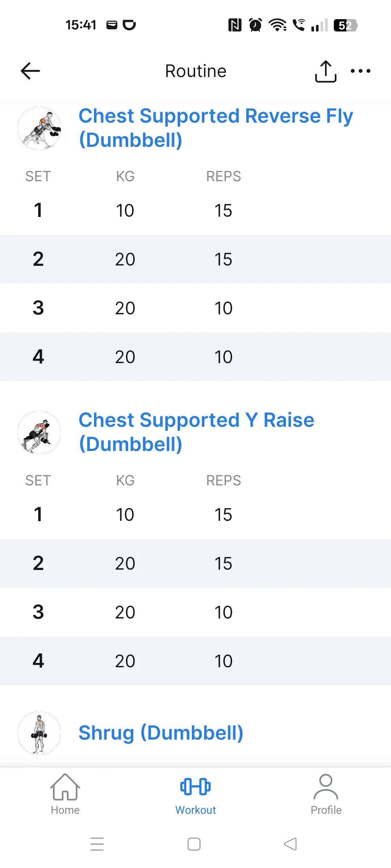The height and width of the screenshot is (868, 391).
Task: Tap the share routine icon
Action: coord(325,71)
